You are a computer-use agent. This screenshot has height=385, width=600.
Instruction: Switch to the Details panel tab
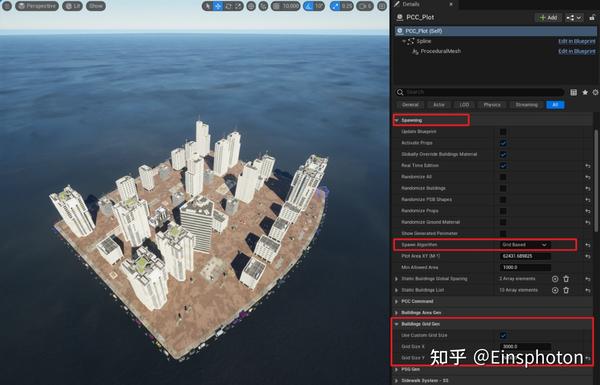click(411, 4)
